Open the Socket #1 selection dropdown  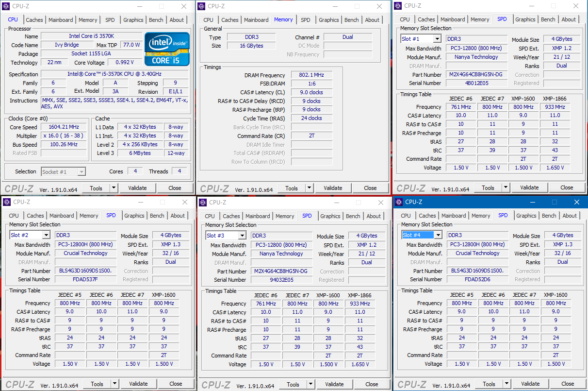point(82,171)
